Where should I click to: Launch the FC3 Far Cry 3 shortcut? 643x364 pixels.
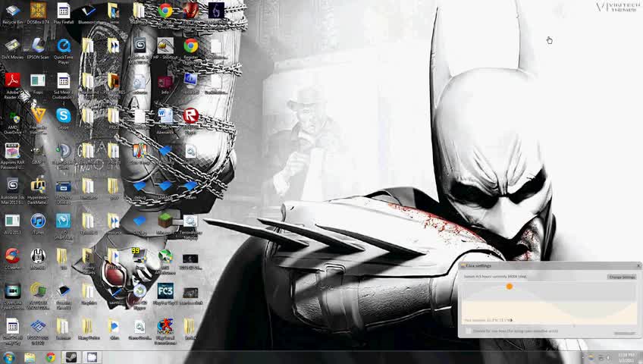pos(165,294)
